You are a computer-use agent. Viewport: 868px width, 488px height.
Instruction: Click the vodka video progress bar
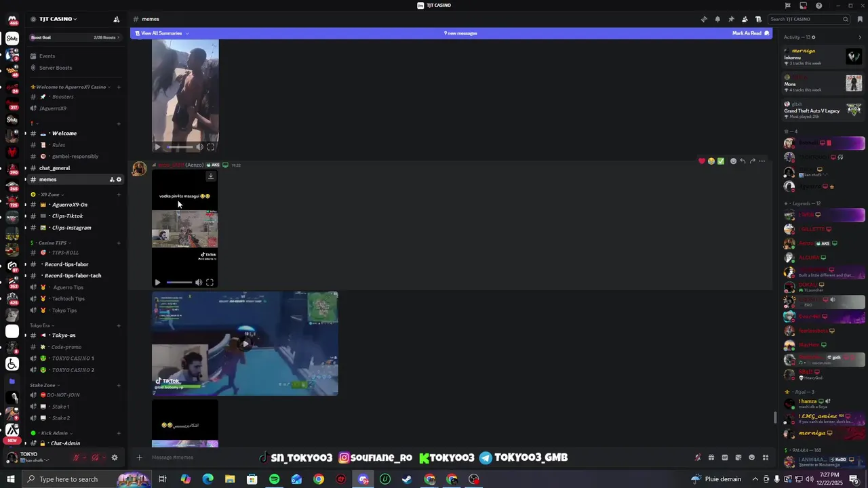click(179, 283)
